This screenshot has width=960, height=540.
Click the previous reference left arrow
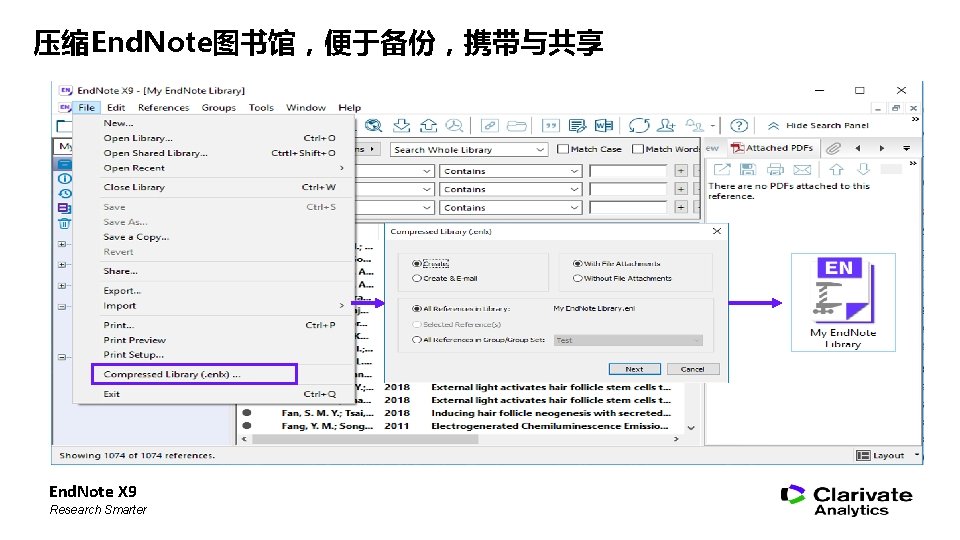pyautogui.click(x=858, y=148)
